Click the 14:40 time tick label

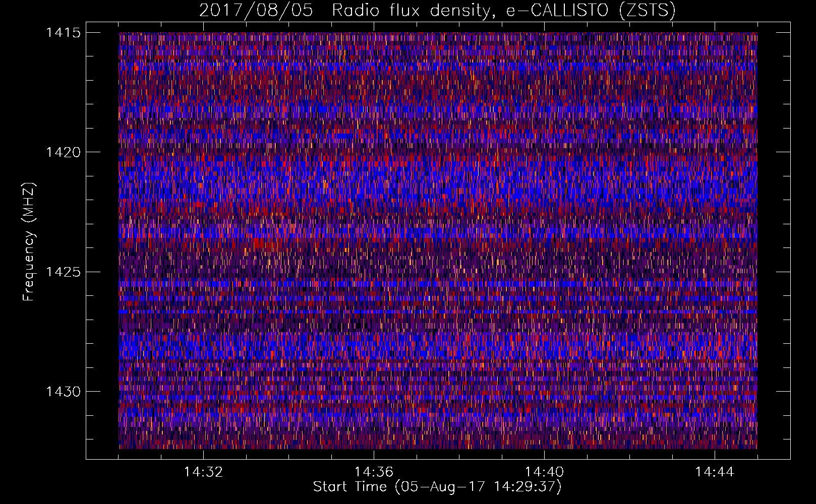[544, 472]
